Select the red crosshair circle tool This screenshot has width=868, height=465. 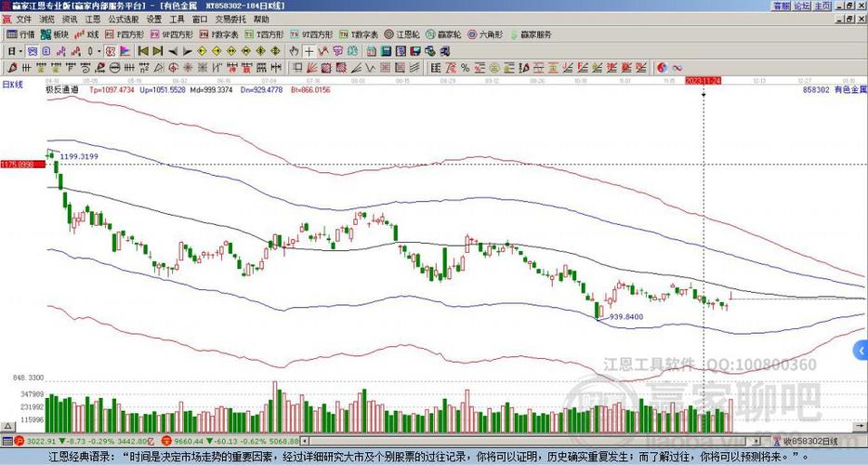[173, 68]
